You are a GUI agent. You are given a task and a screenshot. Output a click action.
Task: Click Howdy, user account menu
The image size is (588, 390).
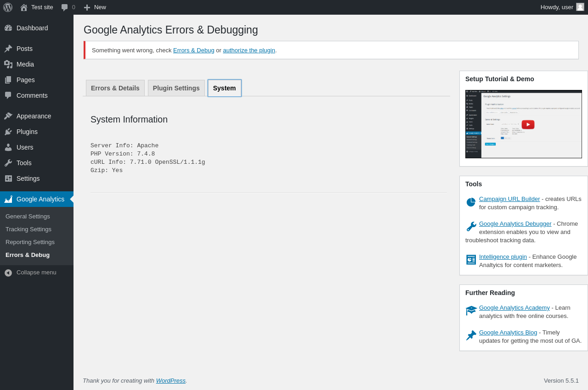pyautogui.click(x=562, y=7)
